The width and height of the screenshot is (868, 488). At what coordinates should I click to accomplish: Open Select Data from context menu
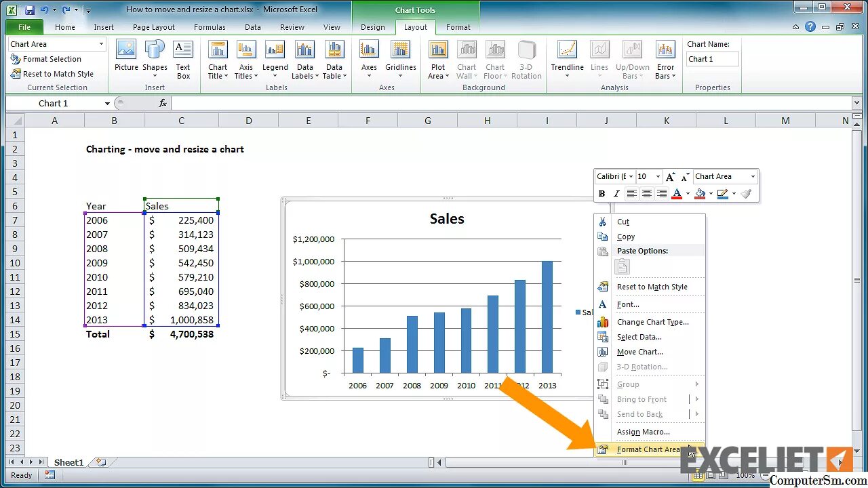(x=639, y=337)
